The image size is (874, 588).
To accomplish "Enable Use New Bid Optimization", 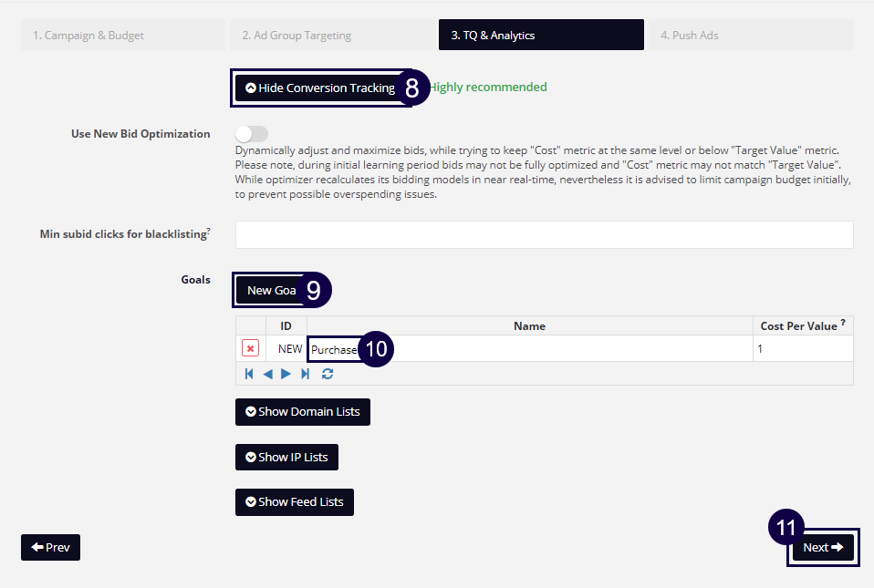I will 251,133.
